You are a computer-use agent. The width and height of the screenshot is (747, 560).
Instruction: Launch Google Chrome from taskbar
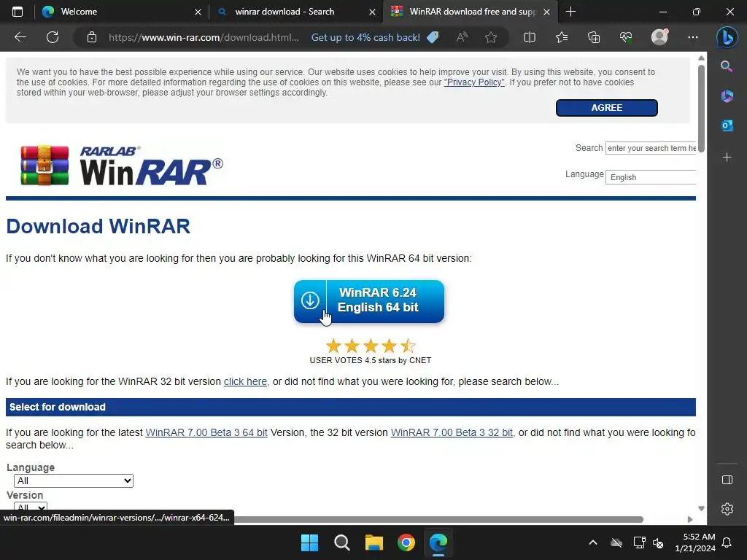pos(406,542)
